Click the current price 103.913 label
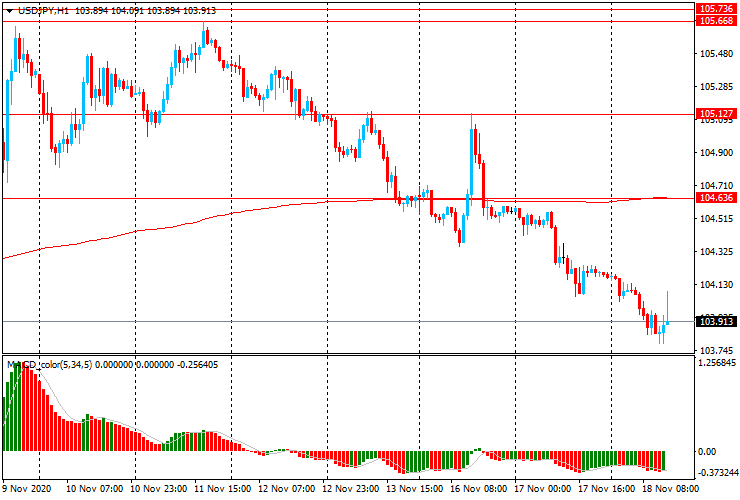 [x=716, y=322]
